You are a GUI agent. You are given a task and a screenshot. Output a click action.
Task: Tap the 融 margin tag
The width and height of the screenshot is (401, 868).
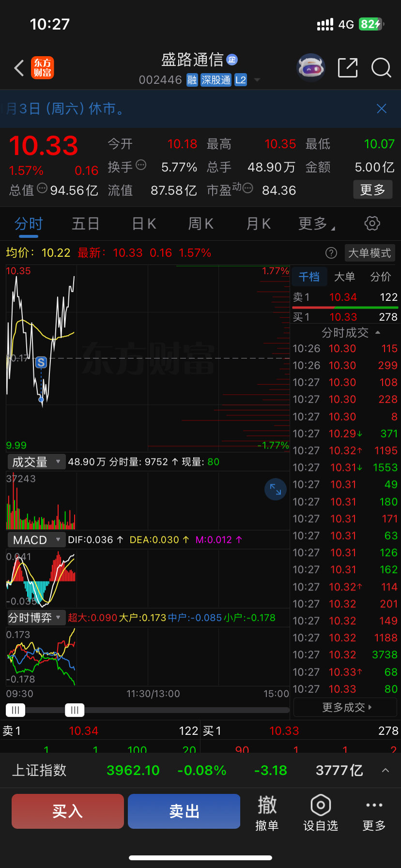click(192, 80)
